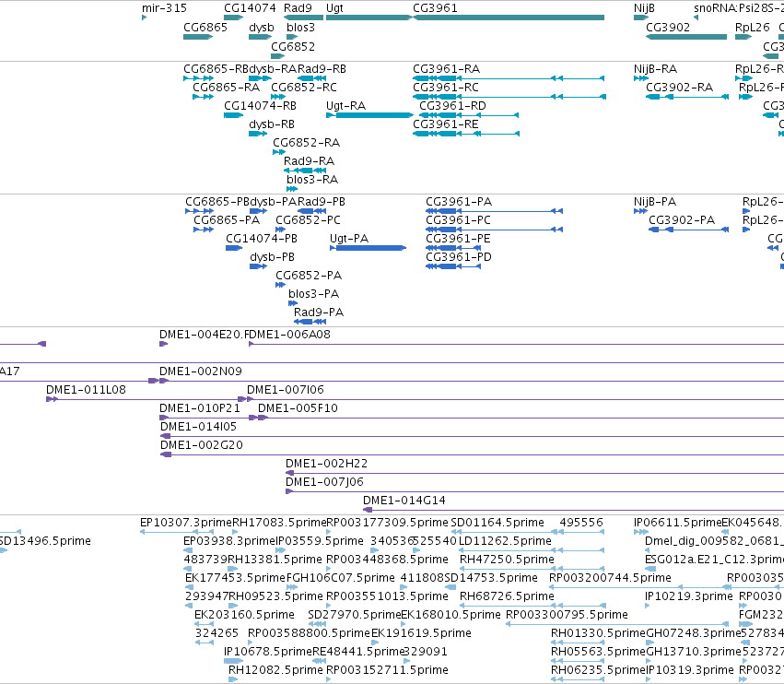784x684 pixels.
Task: Click the DME1-002G20 clone label
Action: (202, 445)
